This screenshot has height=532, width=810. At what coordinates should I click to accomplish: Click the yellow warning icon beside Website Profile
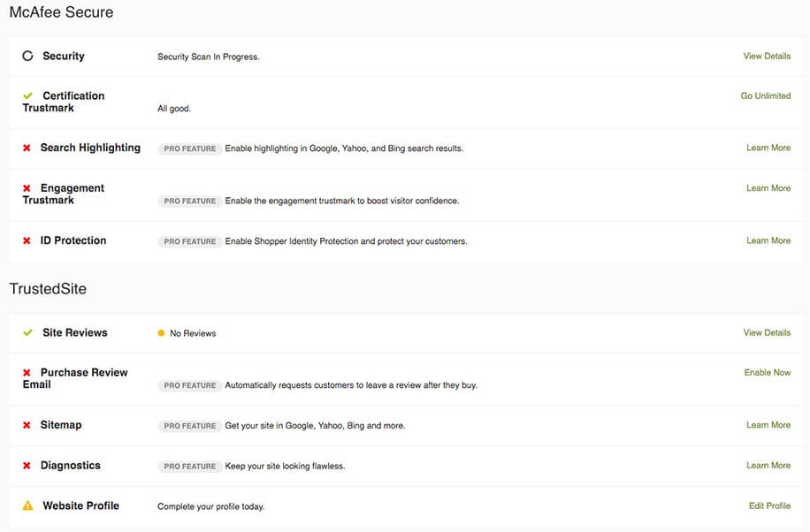28,505
